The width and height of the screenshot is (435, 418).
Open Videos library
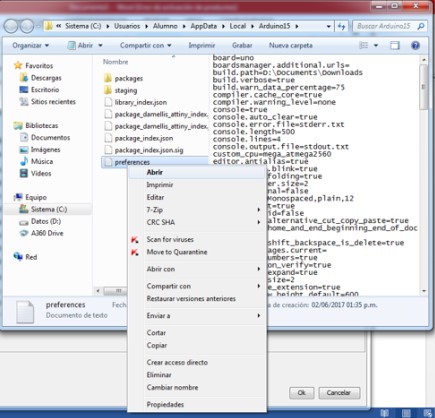36,173
